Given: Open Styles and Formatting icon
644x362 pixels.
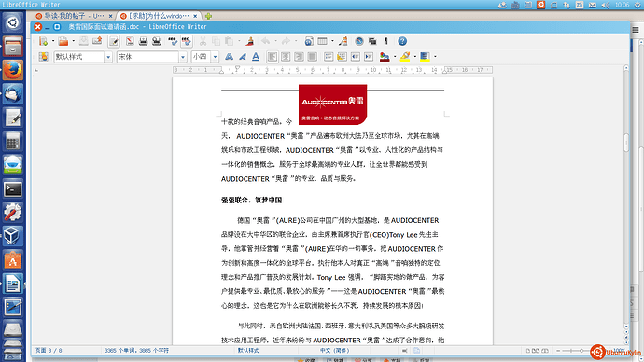Looking at the screenshot, I should 43,57.
